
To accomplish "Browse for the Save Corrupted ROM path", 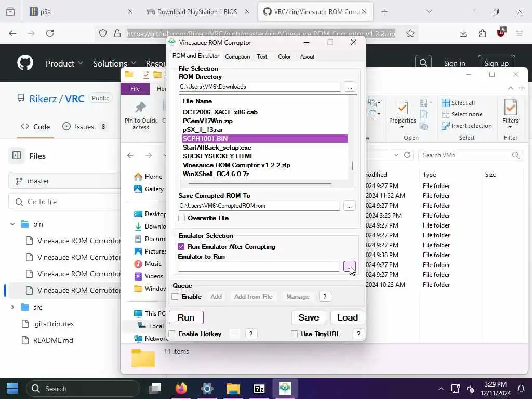I will [x=349, y=206].
